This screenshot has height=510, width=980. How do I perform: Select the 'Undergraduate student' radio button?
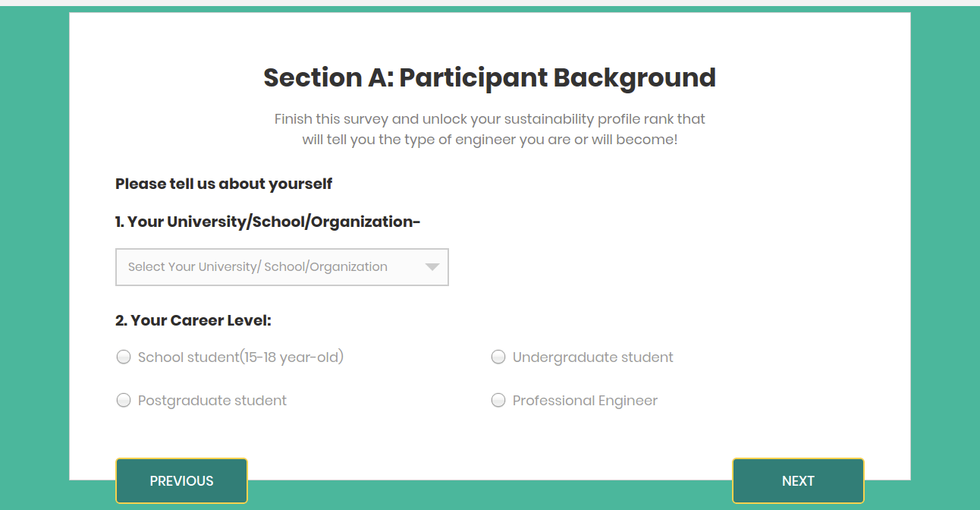498,357
